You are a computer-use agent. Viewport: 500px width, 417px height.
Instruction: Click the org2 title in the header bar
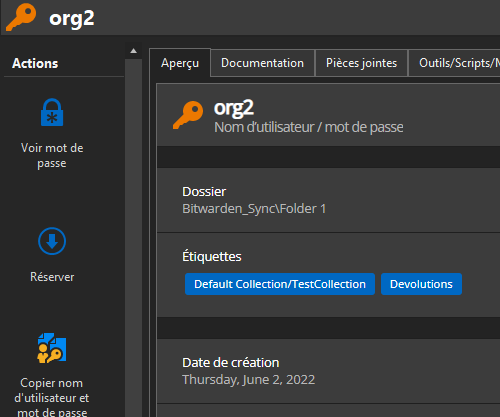coord(72,19)
